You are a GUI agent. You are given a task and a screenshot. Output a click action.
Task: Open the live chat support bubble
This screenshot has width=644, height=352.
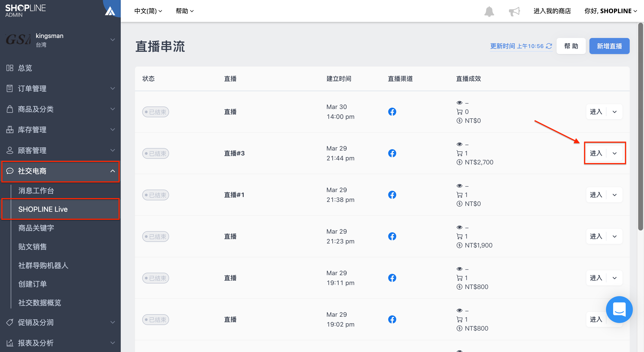(x=619, y=309)
